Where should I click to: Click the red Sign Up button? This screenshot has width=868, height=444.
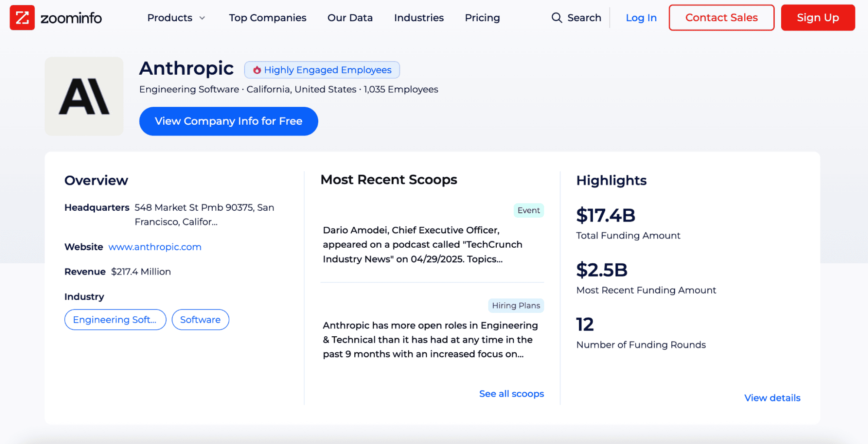[818, 18]
